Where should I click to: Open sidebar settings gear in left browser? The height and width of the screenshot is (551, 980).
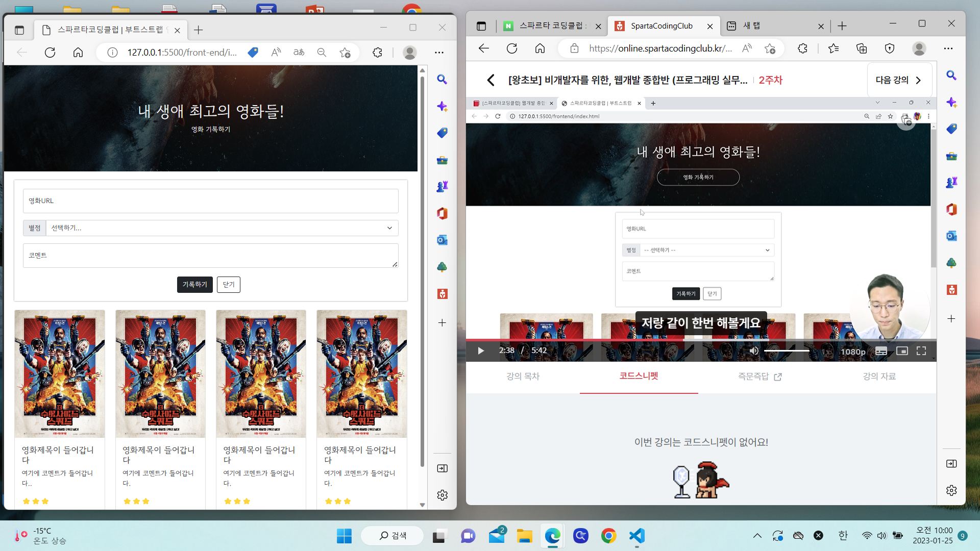coord(442,495)
